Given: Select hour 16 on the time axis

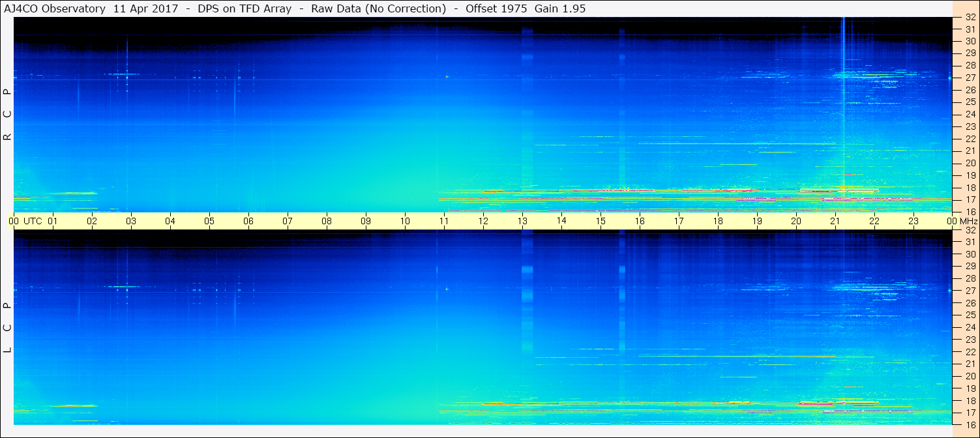Looking at the screenshot, I should click(640, 221).
